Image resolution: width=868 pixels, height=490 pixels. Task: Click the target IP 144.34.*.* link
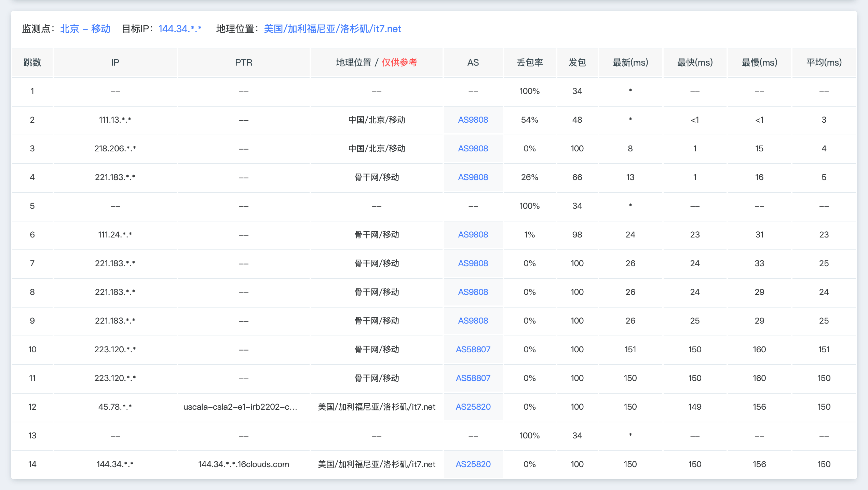click(x=180, y=29)
